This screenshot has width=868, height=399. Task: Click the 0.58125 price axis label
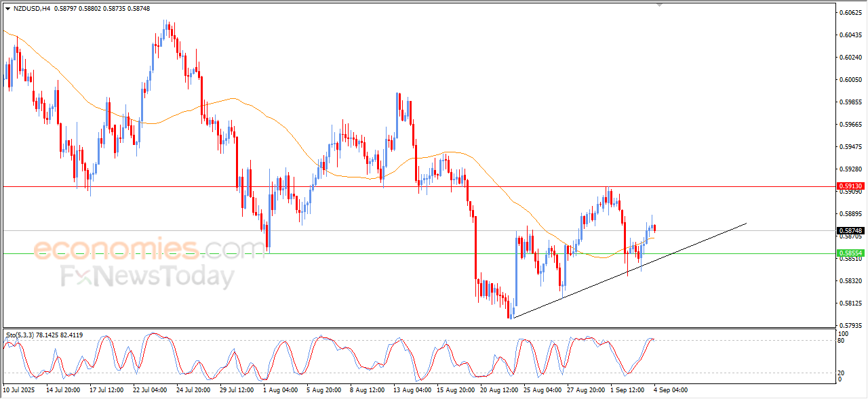click(x=852, y=303)
